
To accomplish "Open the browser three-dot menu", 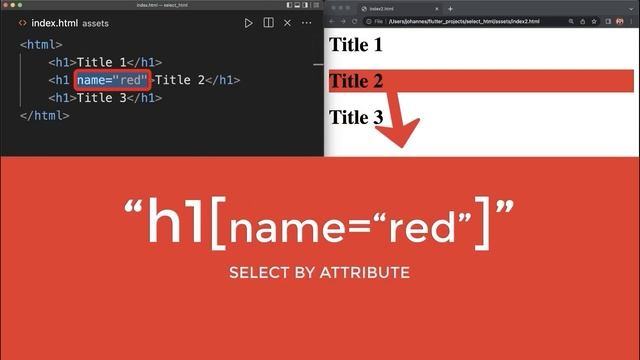I will pos(631,21).
